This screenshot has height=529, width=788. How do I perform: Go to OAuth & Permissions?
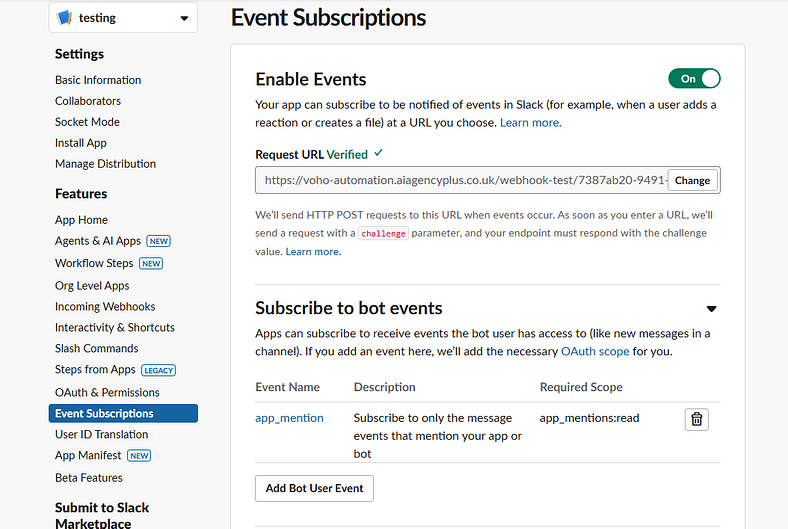(107, 392)
